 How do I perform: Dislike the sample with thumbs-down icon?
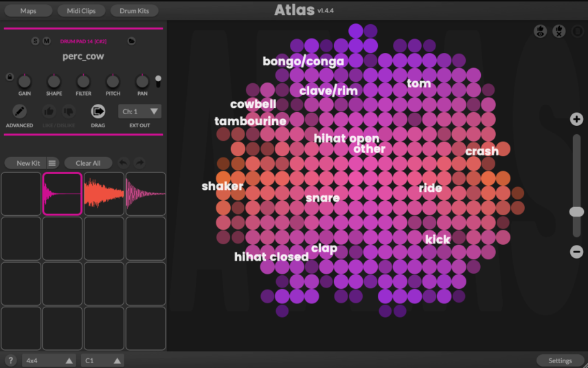click(69, 111)
